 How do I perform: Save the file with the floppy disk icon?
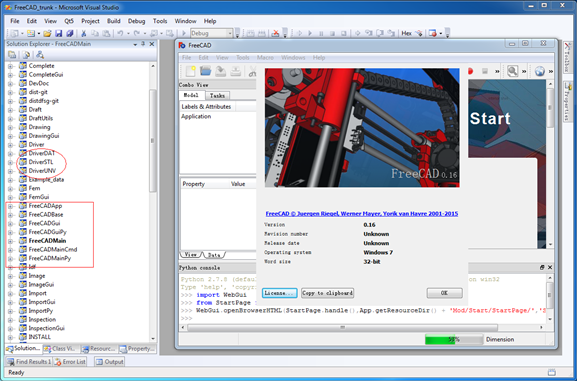coord(59,33)
